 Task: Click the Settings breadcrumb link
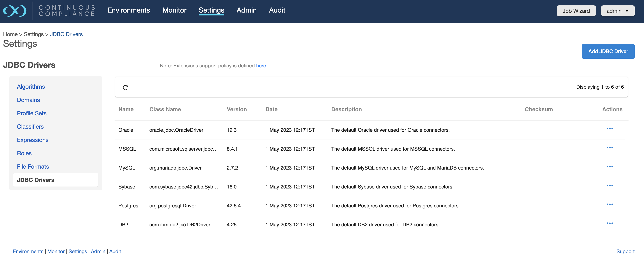(x=34, y=34)
